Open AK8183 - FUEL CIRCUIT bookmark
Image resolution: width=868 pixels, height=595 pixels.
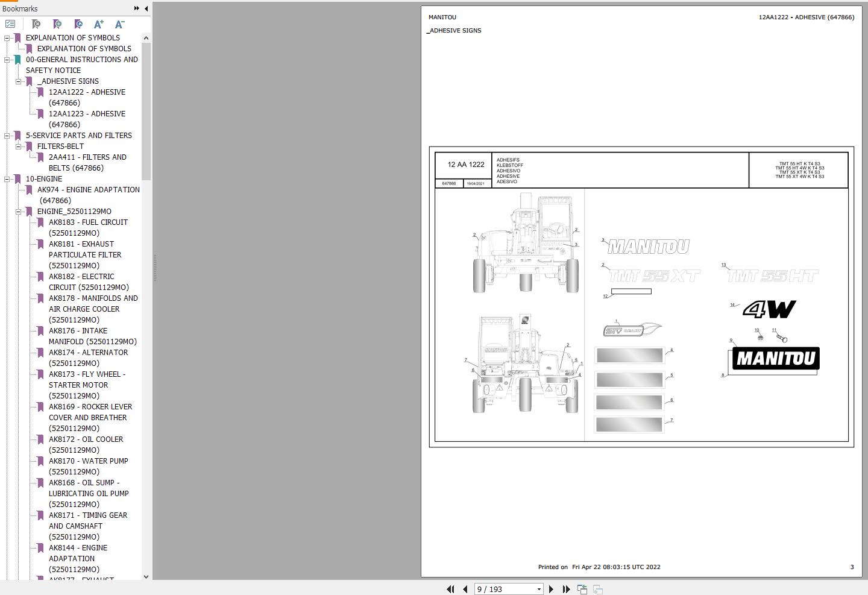click(88, 228)
